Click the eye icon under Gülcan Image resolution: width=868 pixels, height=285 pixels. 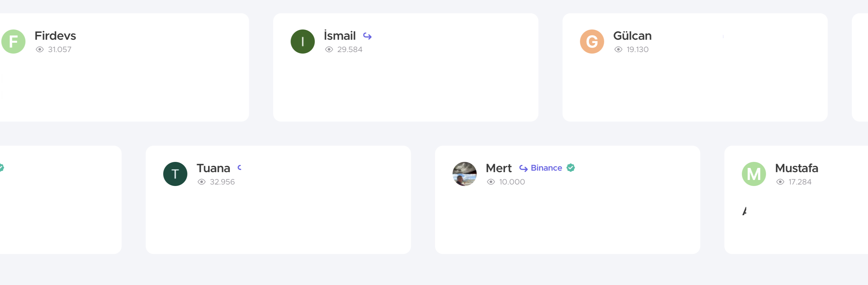tap(618, 49)
